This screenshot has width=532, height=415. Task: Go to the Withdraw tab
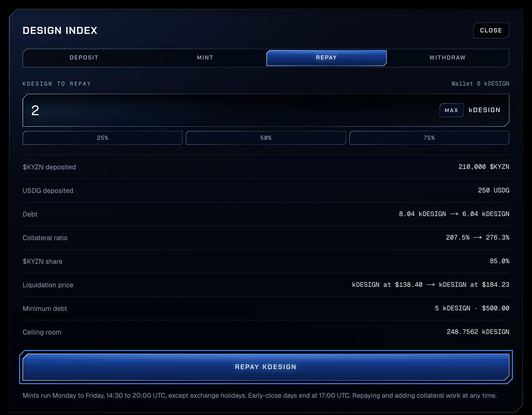[x=448, y=58]
